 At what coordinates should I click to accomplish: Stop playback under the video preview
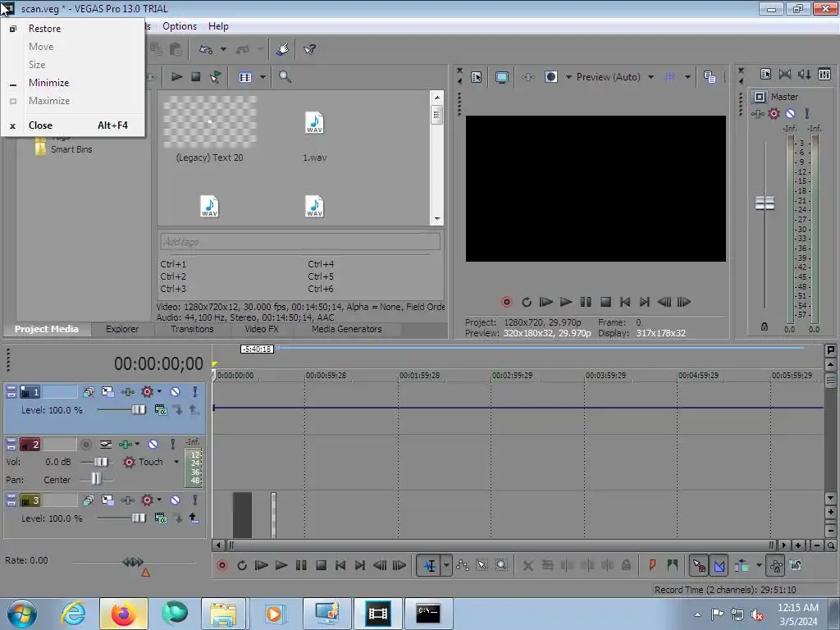(605, 302)
